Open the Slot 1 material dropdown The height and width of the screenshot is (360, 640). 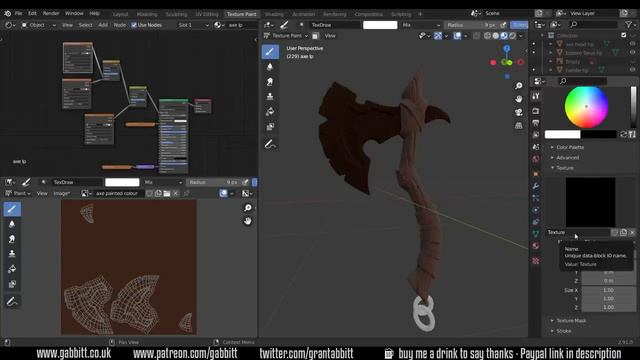point(193,25)
